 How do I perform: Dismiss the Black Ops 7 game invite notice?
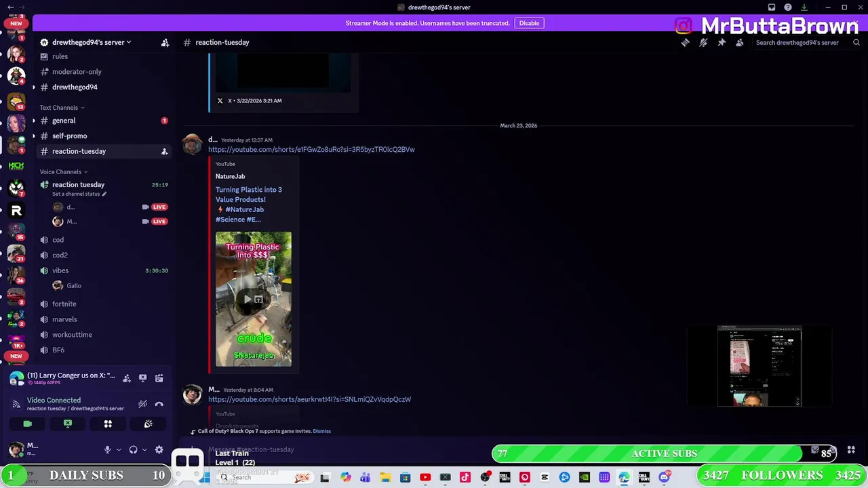pyautogui.click(x=321, y=431)
